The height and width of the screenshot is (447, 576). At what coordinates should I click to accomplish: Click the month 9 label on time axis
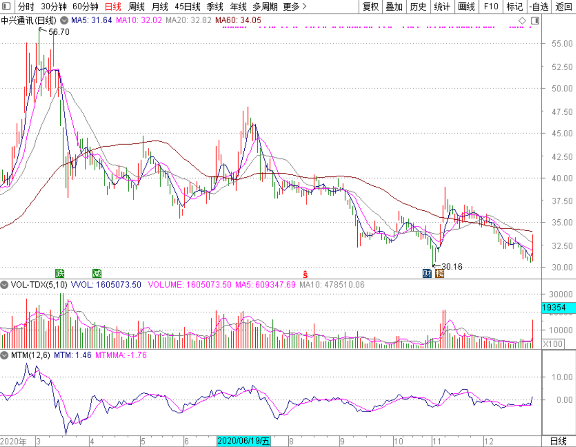pyautogui.click(x=342, y=441)
